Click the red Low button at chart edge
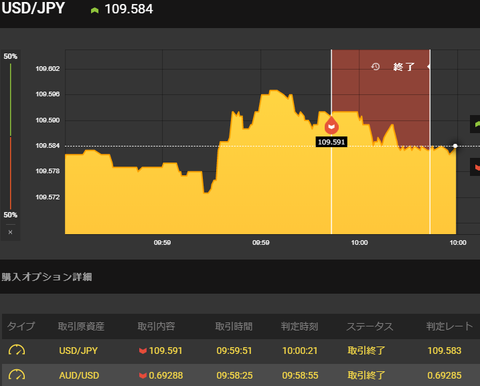The width and height of the screenshot is (480, 386). [475, 167]
